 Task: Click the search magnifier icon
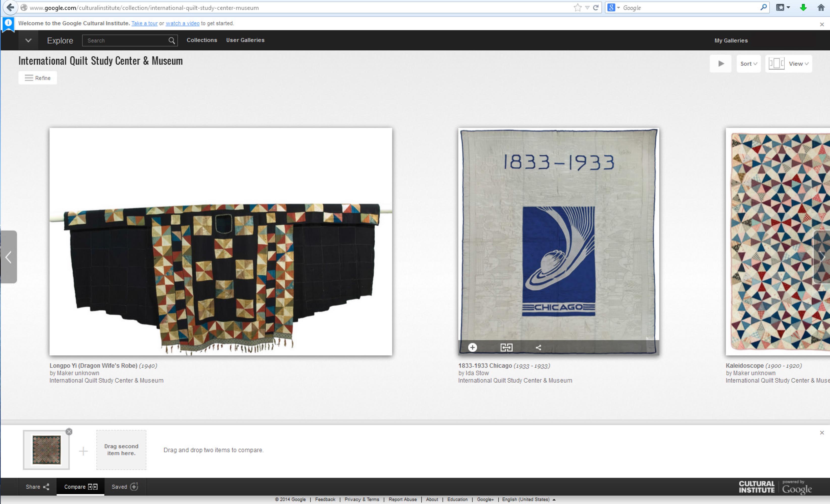click(171, 41)
